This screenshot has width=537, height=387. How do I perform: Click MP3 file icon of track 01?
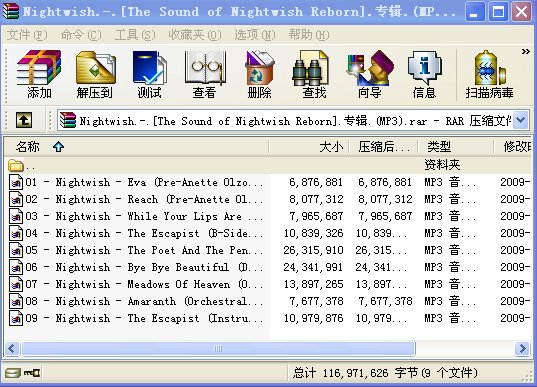coord(16,182)
